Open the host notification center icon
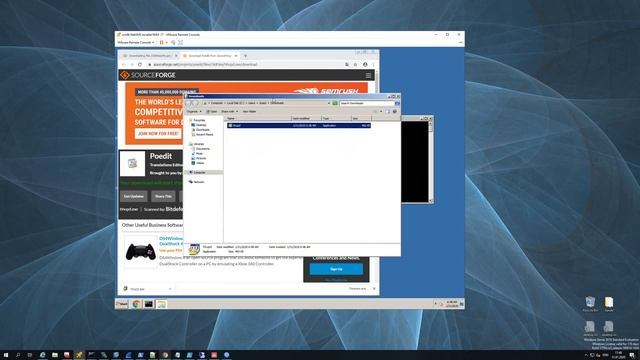The width and height of the screenshot is (640, 360). [x=632, y=355]
